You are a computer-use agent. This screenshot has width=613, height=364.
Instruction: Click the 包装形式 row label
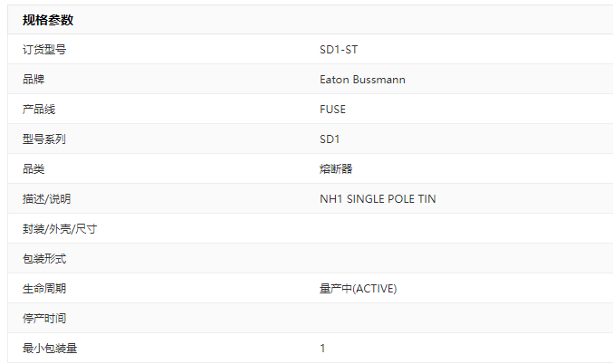click(x=44, y=258)
